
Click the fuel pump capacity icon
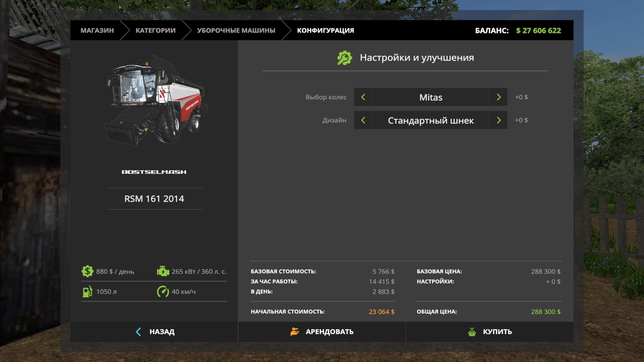(x=87, y=292)
